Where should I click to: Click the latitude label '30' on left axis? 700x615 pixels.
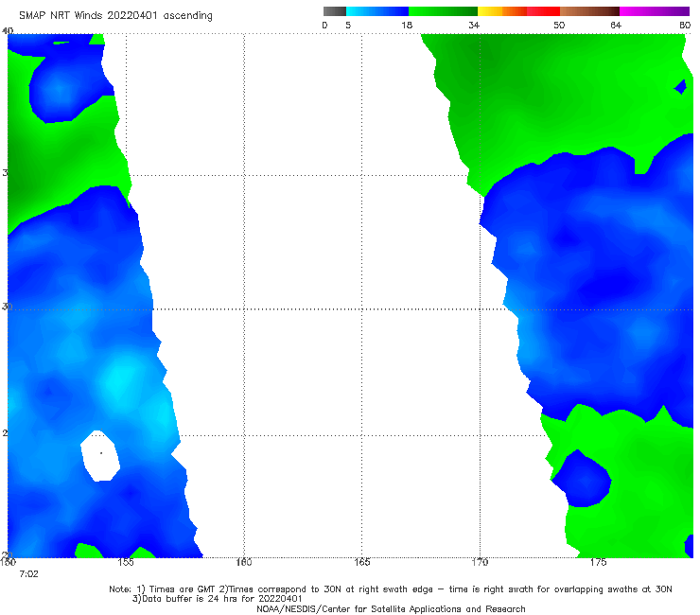click(7, 307)
